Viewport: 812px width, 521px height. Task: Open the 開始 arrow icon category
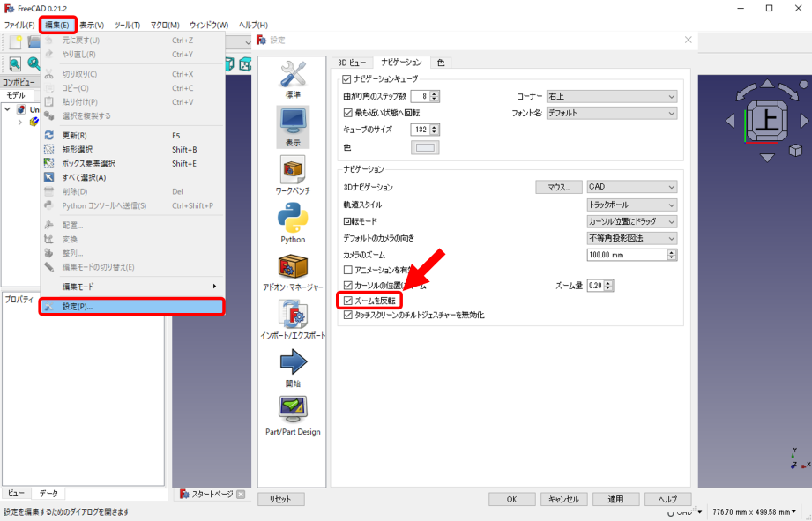click(293, 368)
